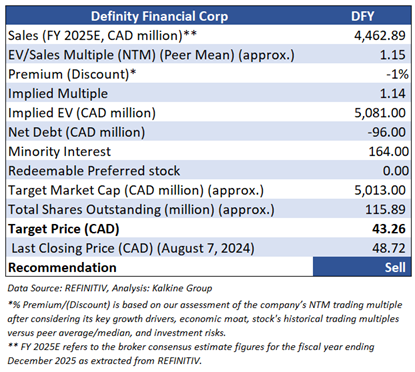Select the EV/Sales Multiple value 1.15
Image resolution: width=415 pixels, height=372 pixels.
393,55
